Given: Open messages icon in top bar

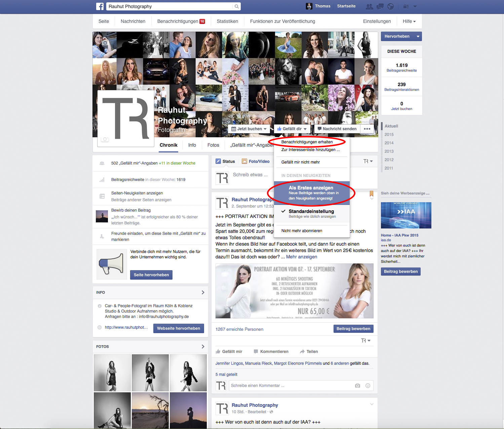Looking at the screenshot, I should click(380, 6).
